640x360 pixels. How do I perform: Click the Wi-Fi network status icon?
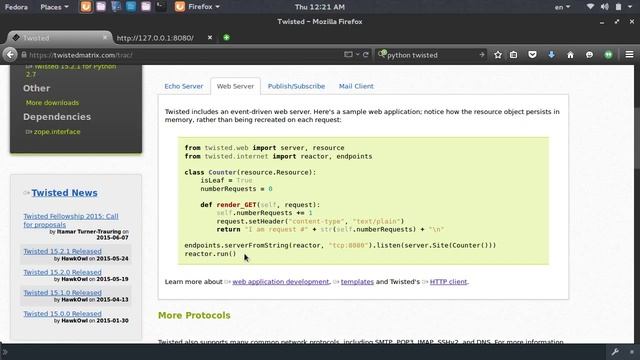tap(590, 7)
